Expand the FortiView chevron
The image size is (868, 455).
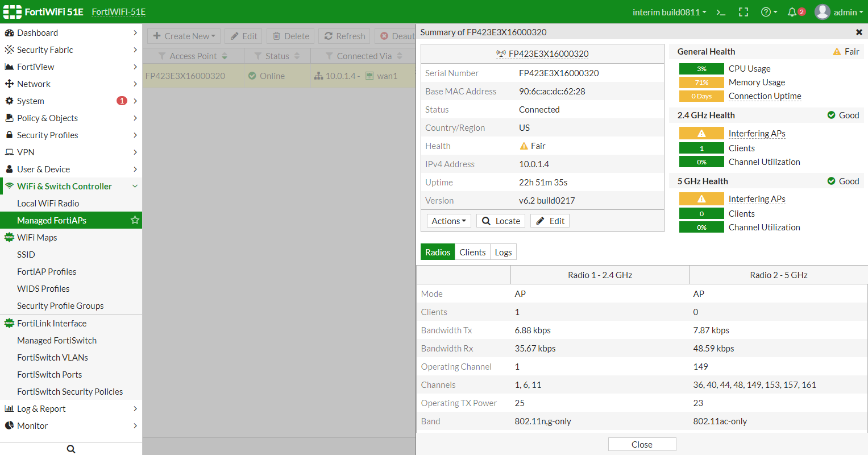pos(135,67)
